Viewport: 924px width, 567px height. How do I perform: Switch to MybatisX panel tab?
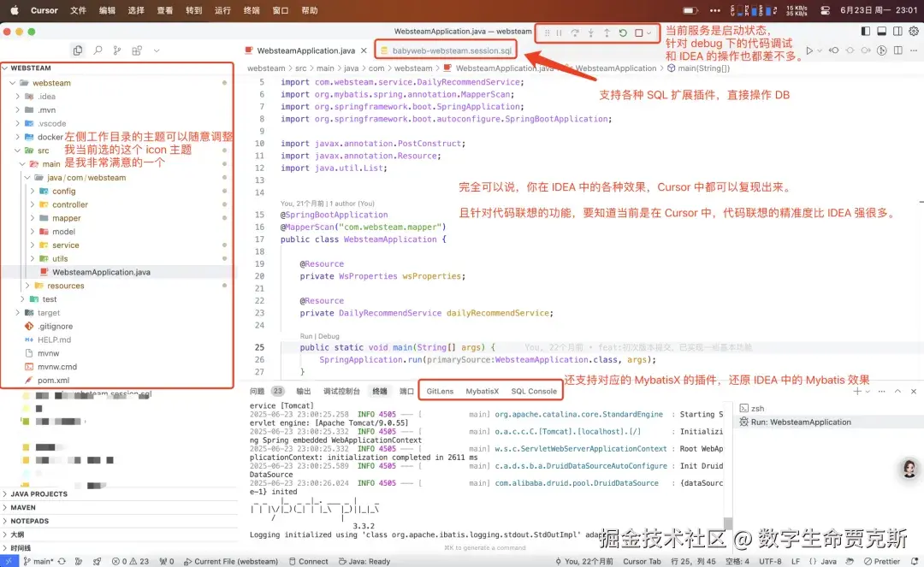(x=482, y=392)
